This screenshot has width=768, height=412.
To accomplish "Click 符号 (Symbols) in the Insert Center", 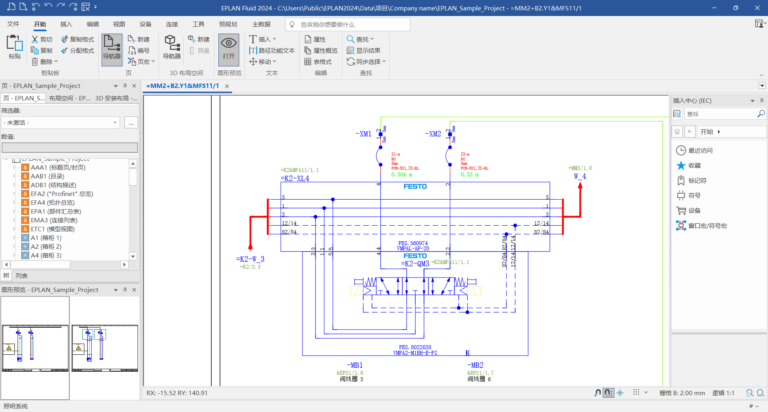I will click(689, 195).
